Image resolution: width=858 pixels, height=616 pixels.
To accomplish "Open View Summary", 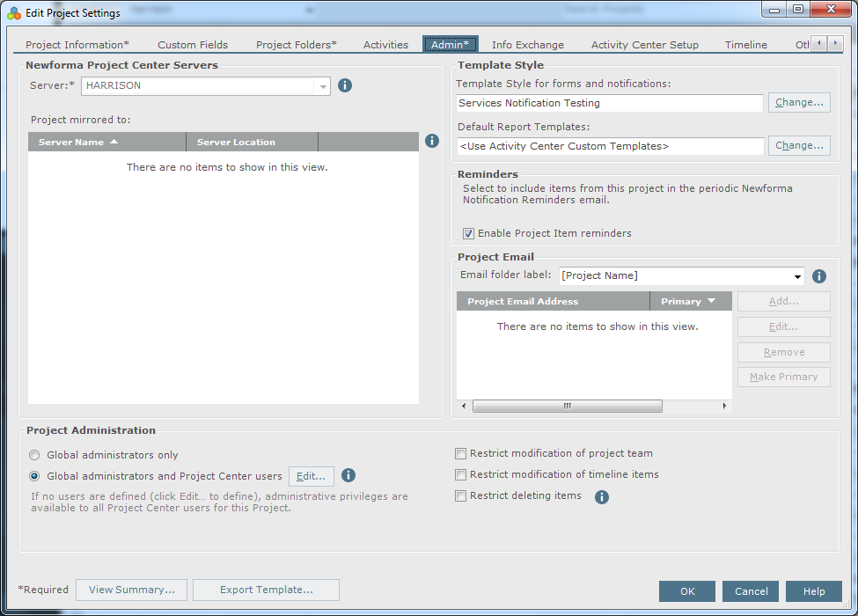I will point(131,590).
